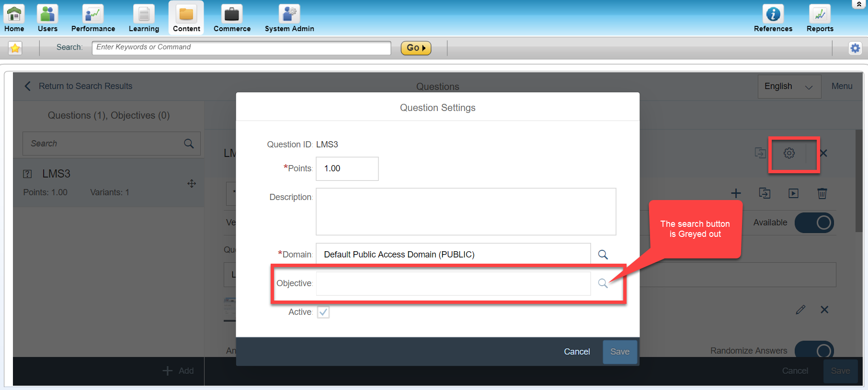Image resolution: width=868 pixels, height=390 pixels.
Task: Open the Home tab icon
Action: point(14,14)
